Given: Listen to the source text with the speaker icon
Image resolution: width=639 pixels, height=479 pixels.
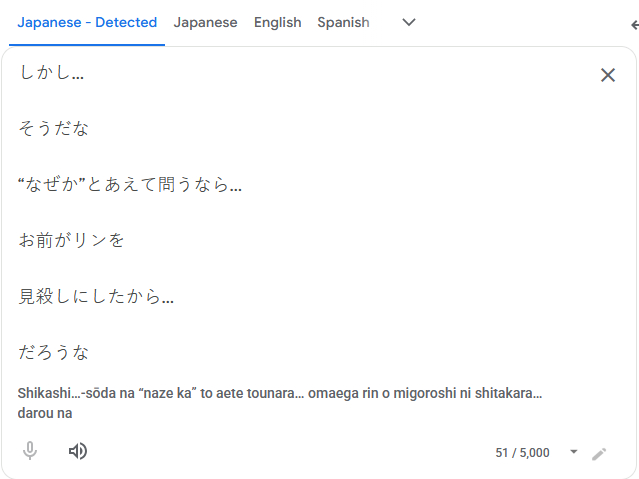Looking at the screenshot, I should point(77,451).
